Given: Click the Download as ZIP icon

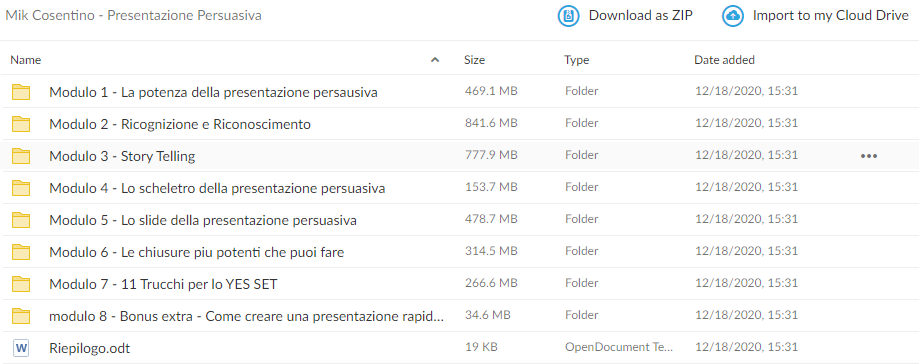Looking at the screenshot, I should click(x=568, y=16).
